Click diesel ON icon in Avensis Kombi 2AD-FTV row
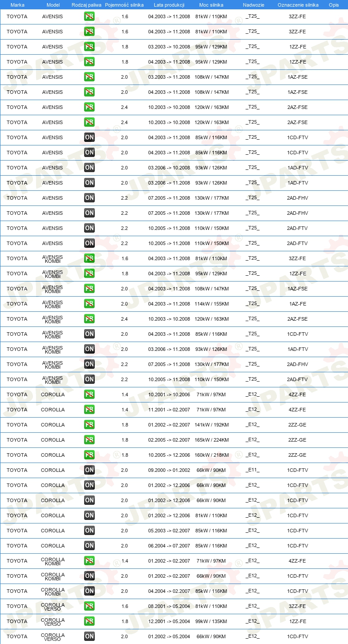The image size is (348, 644). click(89, 379)
